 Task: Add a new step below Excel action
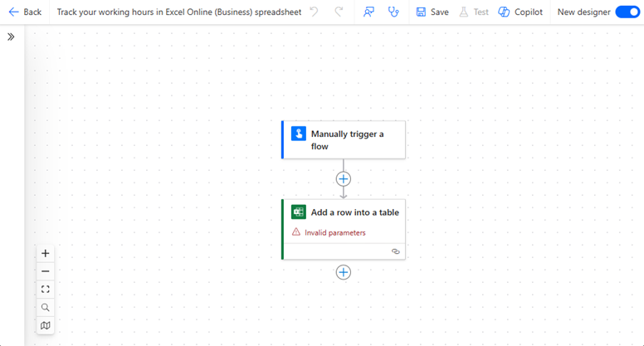pos(344,272)
